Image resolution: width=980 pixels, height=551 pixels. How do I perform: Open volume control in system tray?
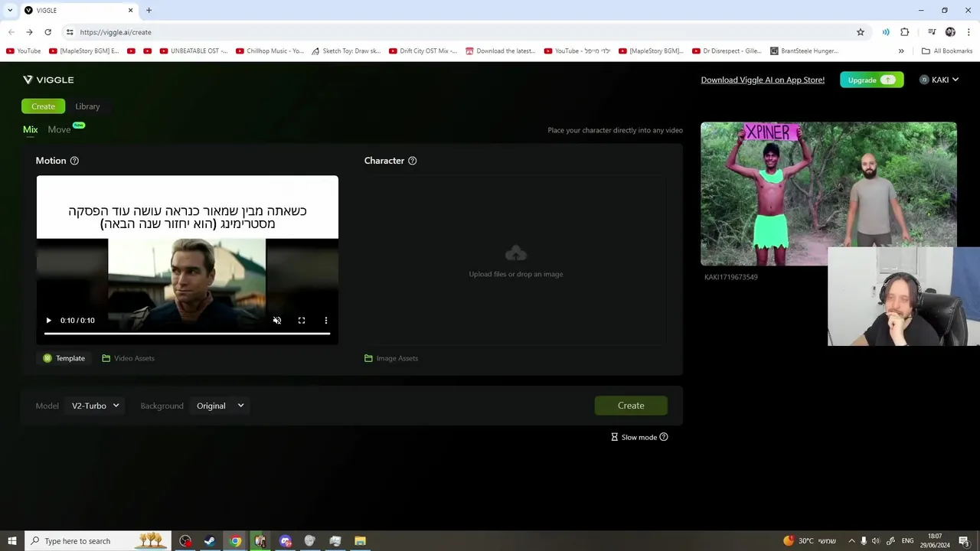point(876,541)
